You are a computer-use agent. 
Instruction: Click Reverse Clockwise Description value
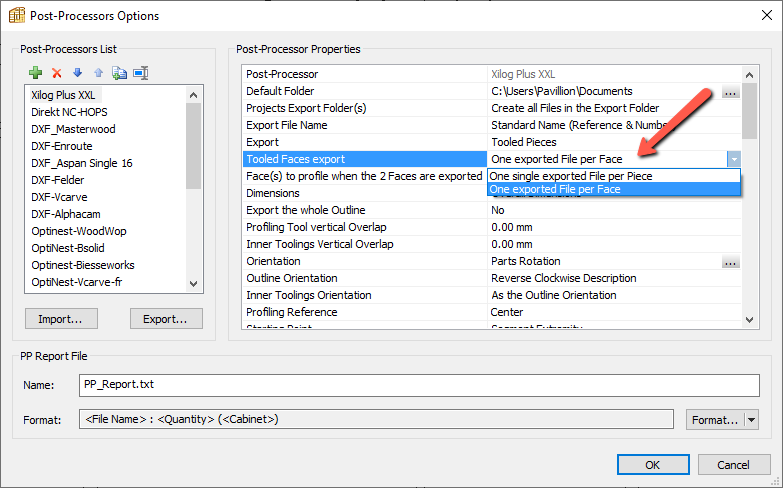point(564,278)
